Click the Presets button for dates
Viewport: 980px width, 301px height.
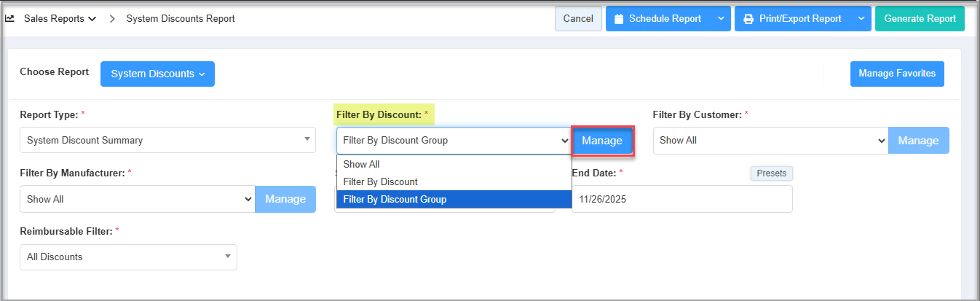(771, 173)
